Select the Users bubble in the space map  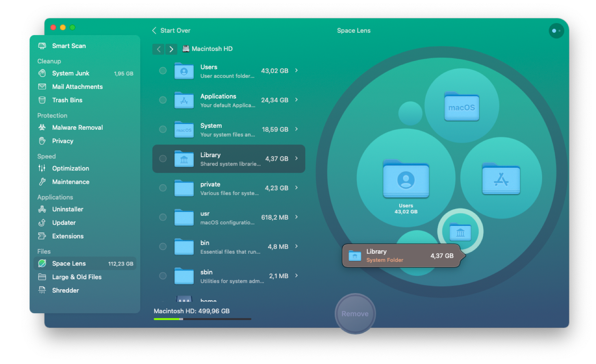[406, 178]
